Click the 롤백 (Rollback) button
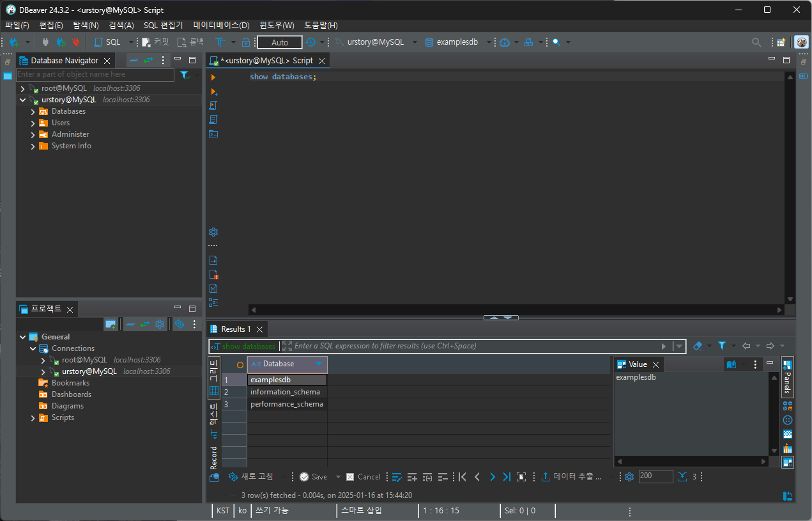 click(x=190, y=42)
